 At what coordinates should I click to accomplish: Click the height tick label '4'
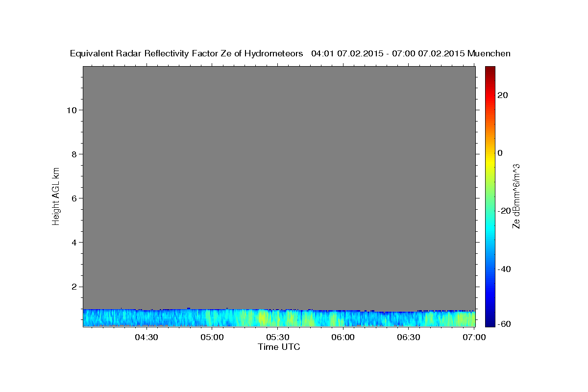74,242
